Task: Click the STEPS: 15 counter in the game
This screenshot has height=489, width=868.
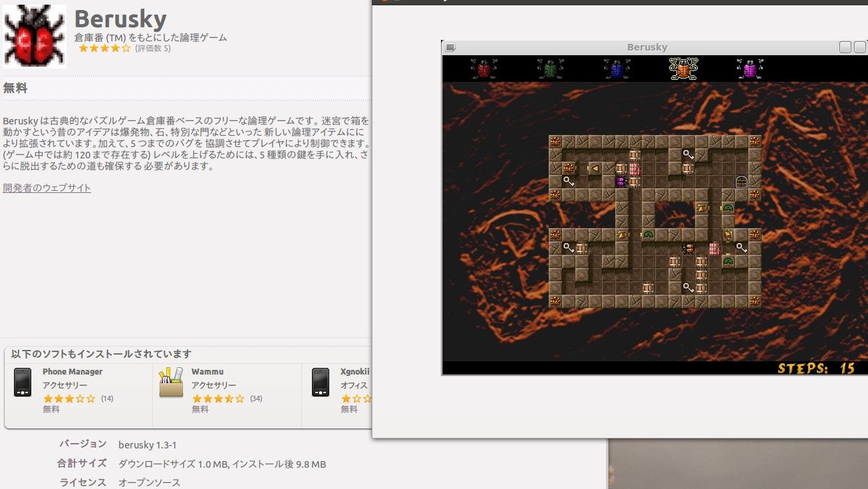Action: click(816, 368)
